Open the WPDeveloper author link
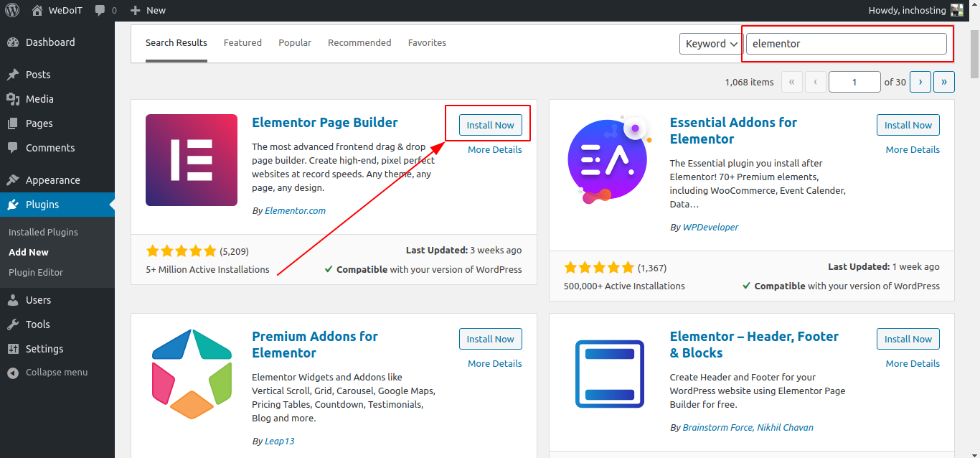 tap(710, 227)
